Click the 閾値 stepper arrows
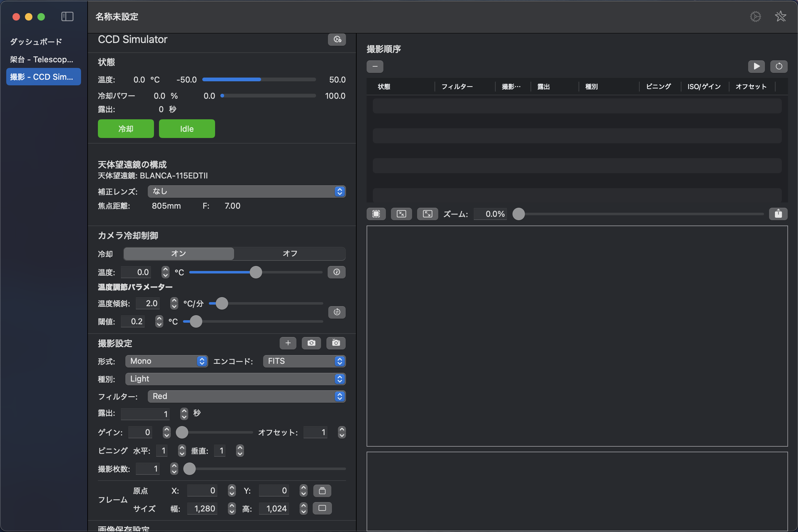Screen dimensions: 798x532 tap(159, 321)
